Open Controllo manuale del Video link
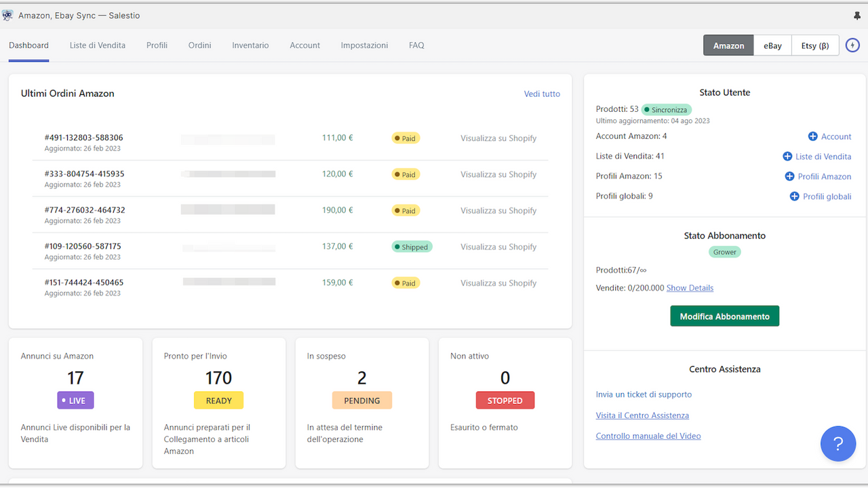Viewport: 868px width, 488px height. click(x=648, y=436)
